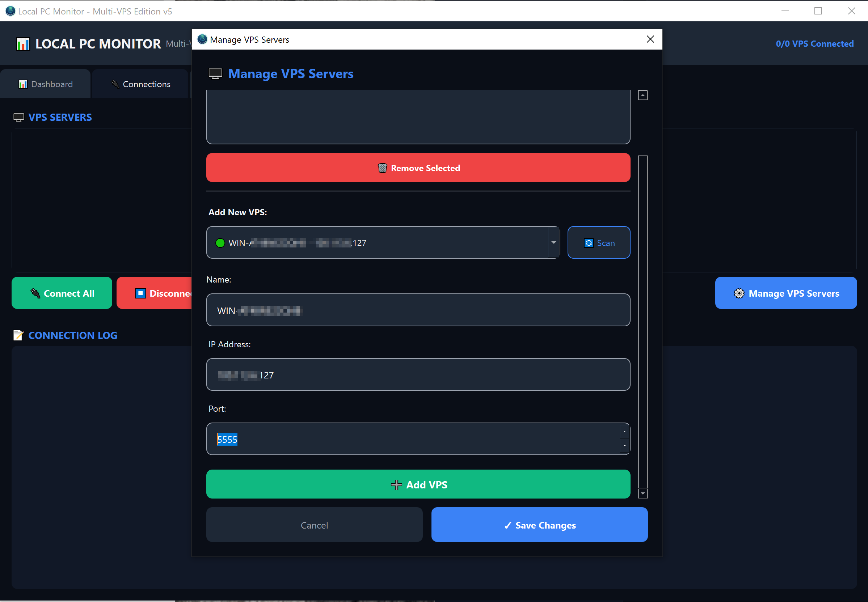
Task: Switch to the Dashboard tab
Action: click(46, 84)
